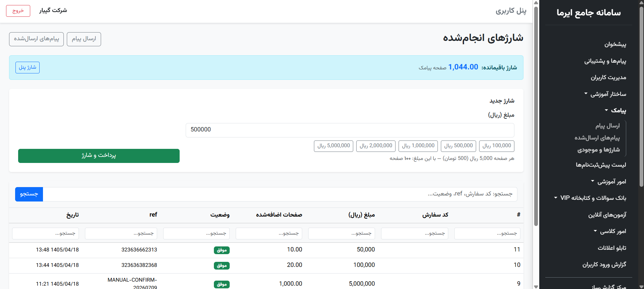644x289 pixels.
Task: Expand the امور آموزشی menu
Action: 608,182
